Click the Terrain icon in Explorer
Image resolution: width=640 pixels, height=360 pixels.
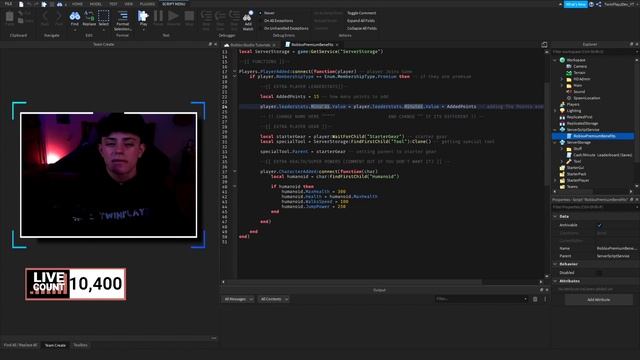pyautogui.click(x=569, y=73)
